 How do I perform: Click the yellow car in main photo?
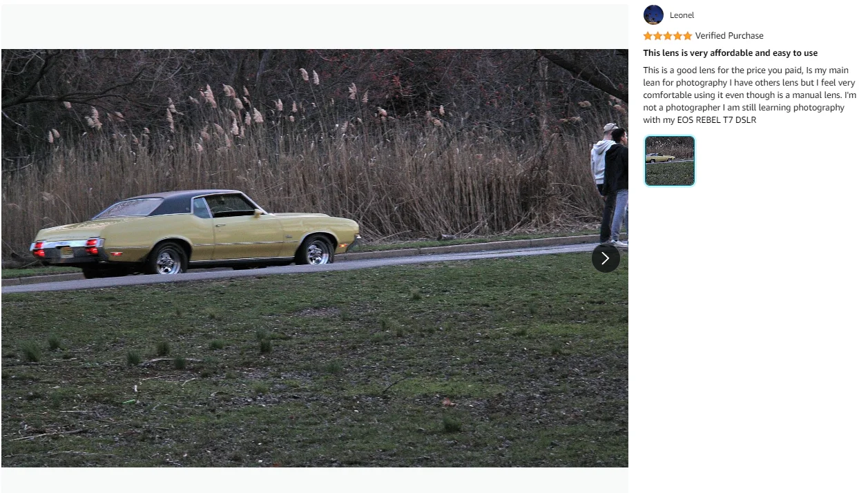point(195,233)
